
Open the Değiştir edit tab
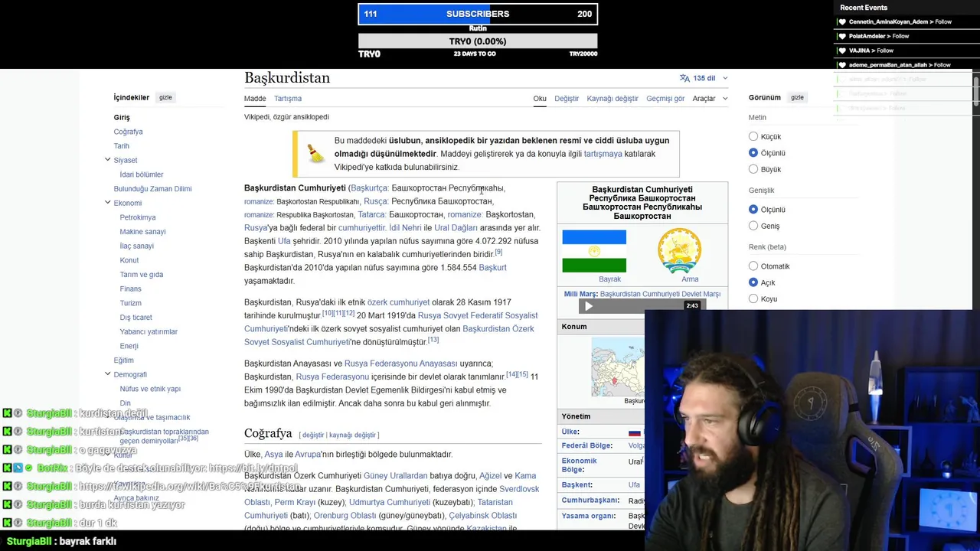567,99
